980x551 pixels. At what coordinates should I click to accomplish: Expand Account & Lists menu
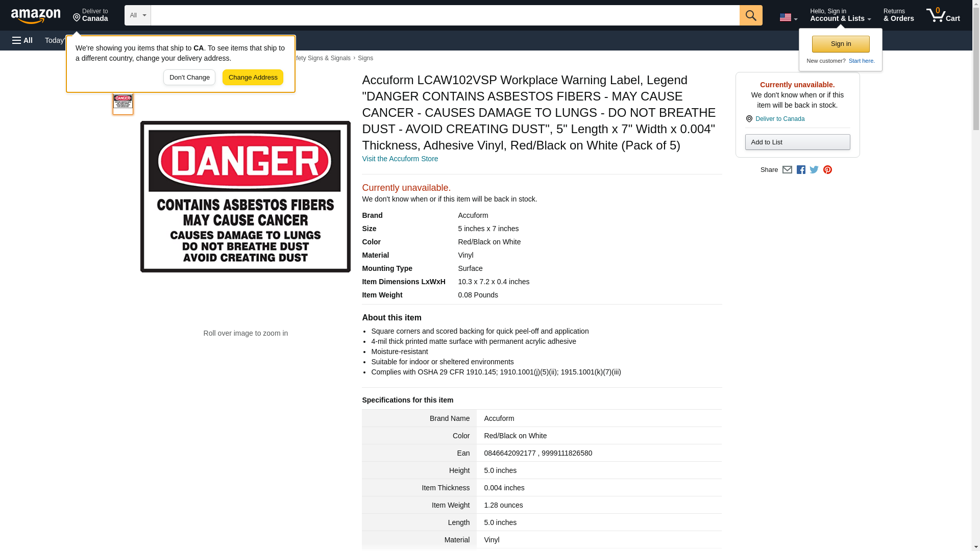[840, 15]
